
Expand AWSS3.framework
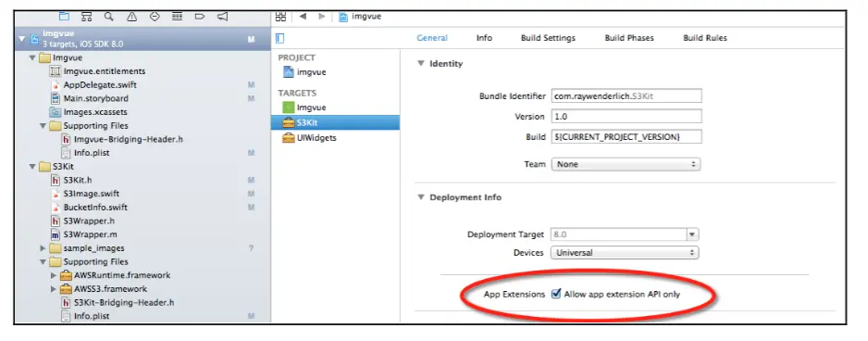pyautogui.click(x=54, y=289)
